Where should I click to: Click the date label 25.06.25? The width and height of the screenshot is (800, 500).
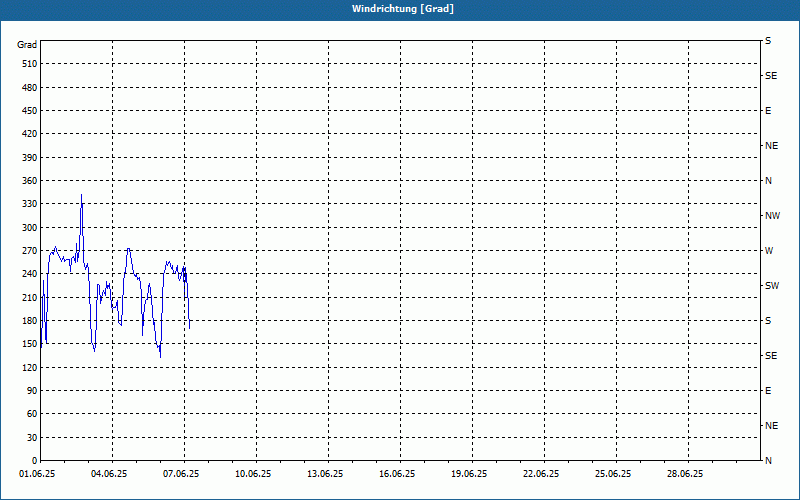[x=613, y=474]
